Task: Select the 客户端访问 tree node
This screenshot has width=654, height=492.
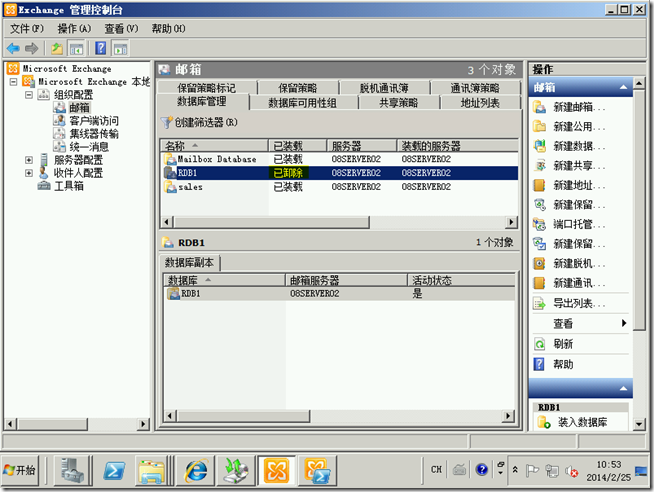Action: (94, 121)
